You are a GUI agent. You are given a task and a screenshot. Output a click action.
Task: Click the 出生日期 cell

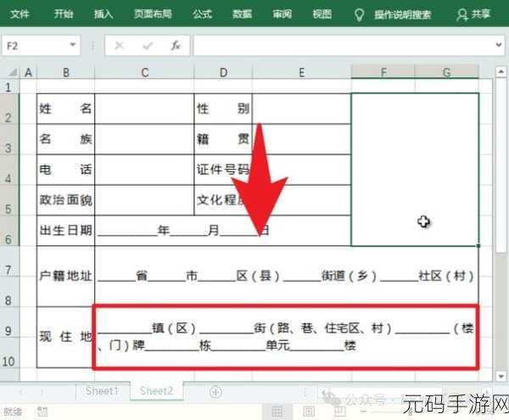point(66,231)
